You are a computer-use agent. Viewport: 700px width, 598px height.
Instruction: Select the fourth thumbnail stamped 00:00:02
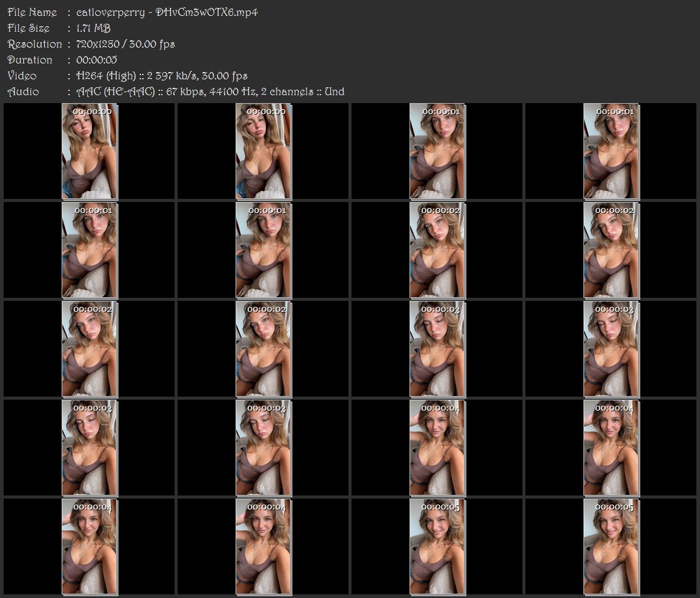[264, 349]
